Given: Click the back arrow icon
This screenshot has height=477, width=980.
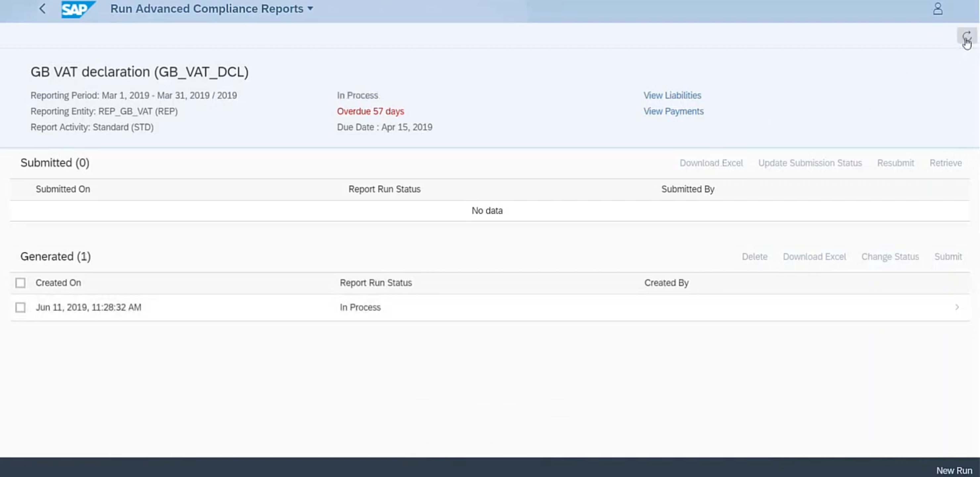Looking at the screenshot, I should 43,9.
